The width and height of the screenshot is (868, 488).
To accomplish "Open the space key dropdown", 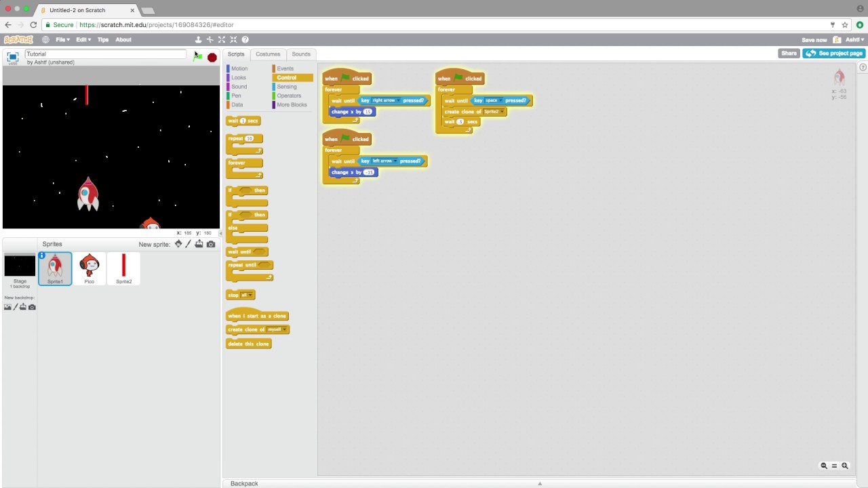I will coord(501,101).
